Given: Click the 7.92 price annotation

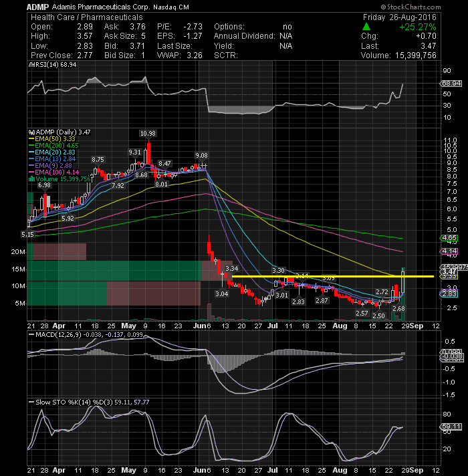Looking at the screenshot, I should 118,185.
